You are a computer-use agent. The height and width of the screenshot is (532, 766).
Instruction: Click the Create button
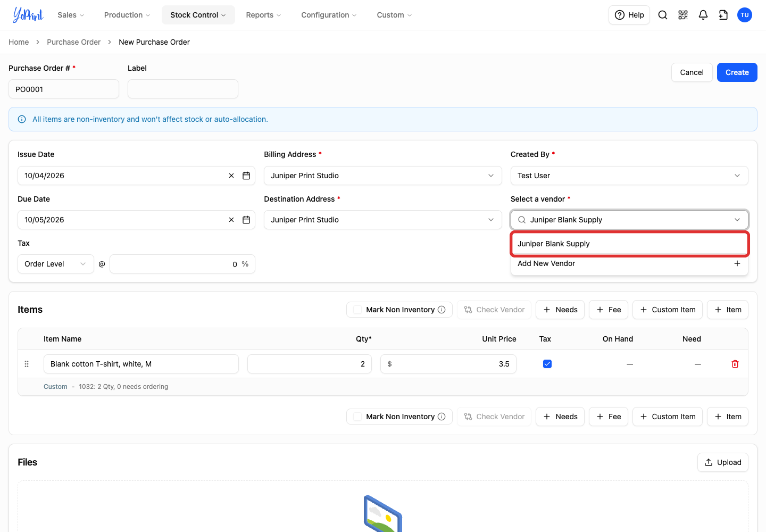tap(737, 72)
